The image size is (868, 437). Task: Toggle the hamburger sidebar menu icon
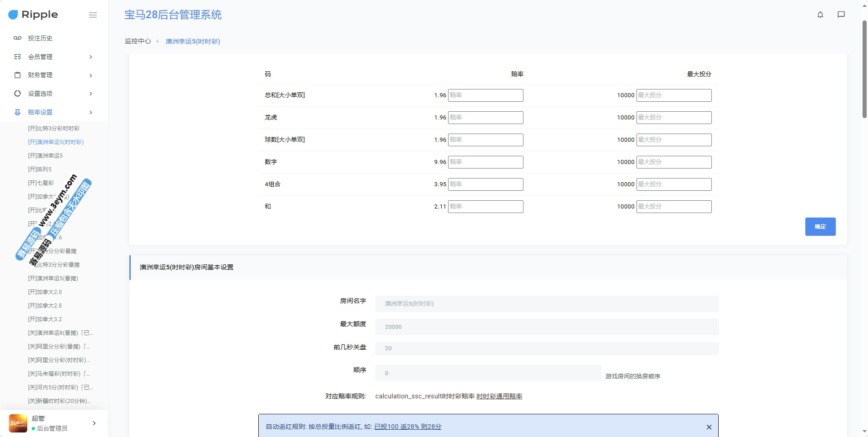(93, 15)
